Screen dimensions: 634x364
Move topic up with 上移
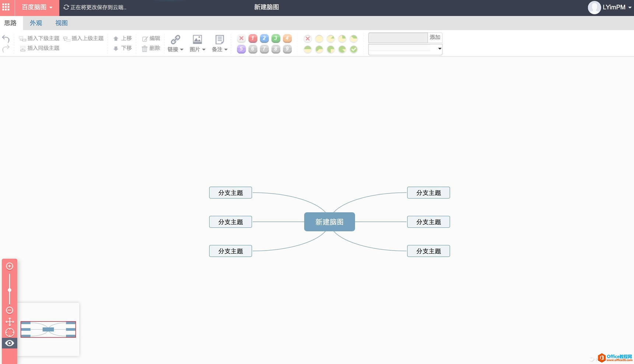(x=123, y=38)
